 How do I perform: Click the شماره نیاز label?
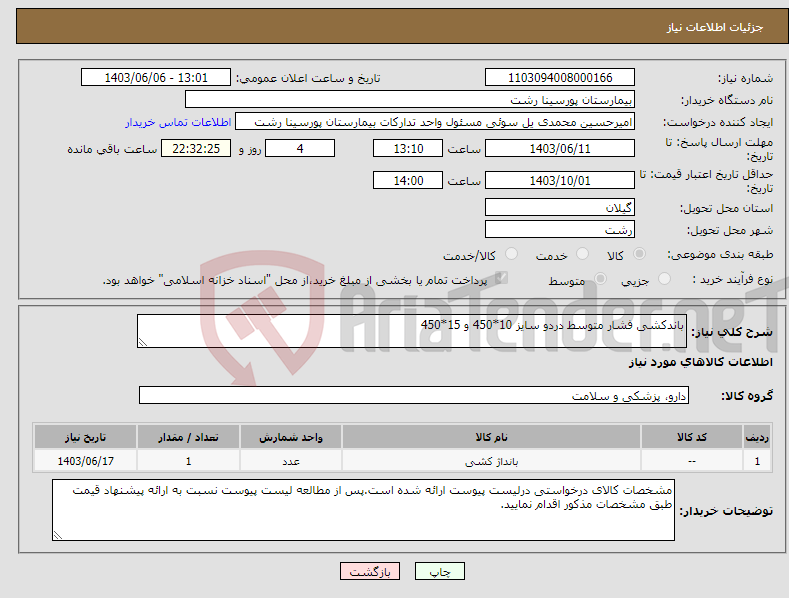[745, 78]
